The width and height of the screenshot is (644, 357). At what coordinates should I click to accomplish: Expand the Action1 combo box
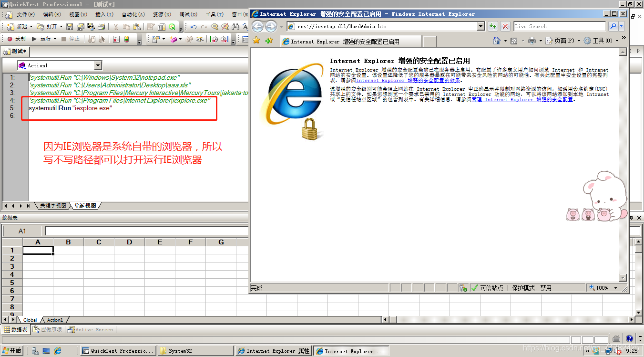pos(98,65)
